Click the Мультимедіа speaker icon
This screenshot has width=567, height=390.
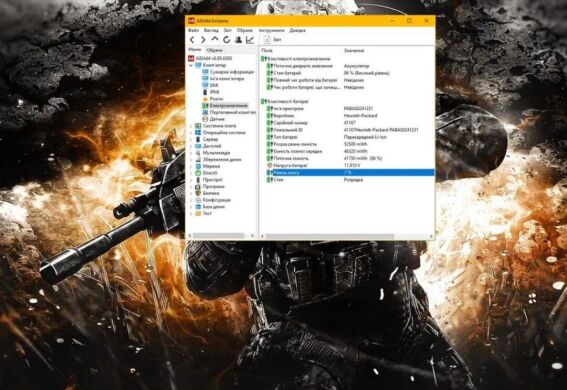click(198, 153)
